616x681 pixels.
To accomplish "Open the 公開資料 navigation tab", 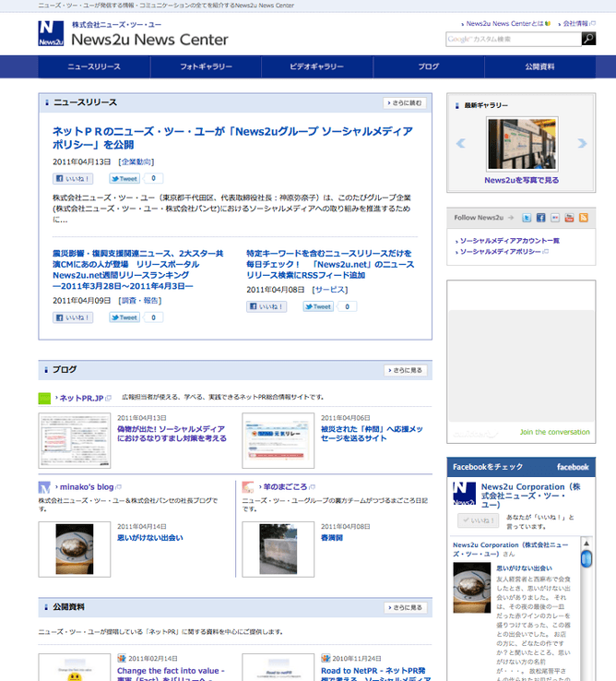I will pyautogui.click(x=539, y=66).
